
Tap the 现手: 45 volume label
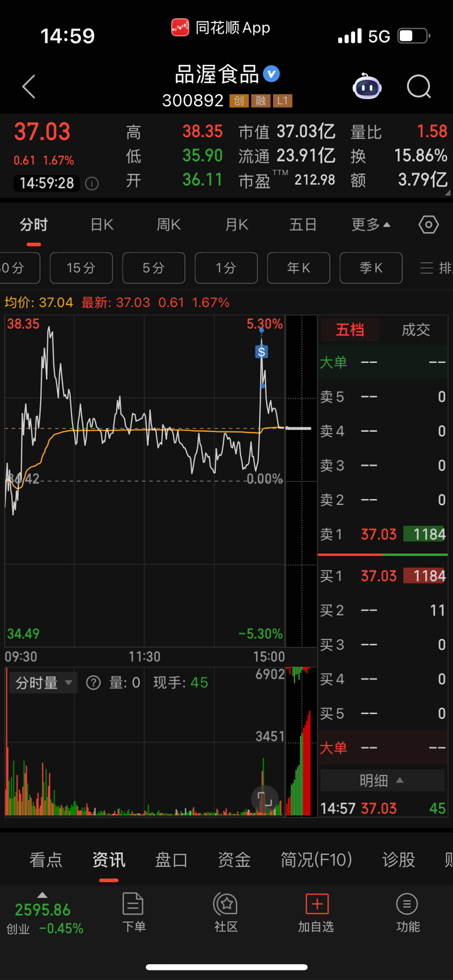[180, 682]
